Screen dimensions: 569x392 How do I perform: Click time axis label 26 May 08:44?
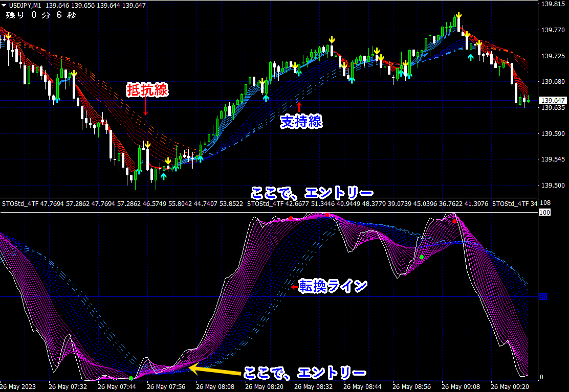click(362, 387)
